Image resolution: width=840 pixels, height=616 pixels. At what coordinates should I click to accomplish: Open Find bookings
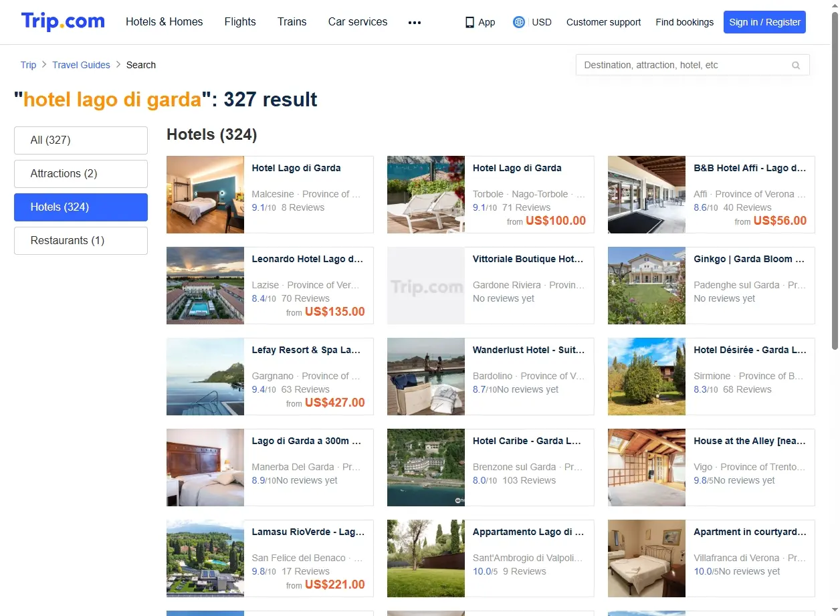(x=684, y=22)
